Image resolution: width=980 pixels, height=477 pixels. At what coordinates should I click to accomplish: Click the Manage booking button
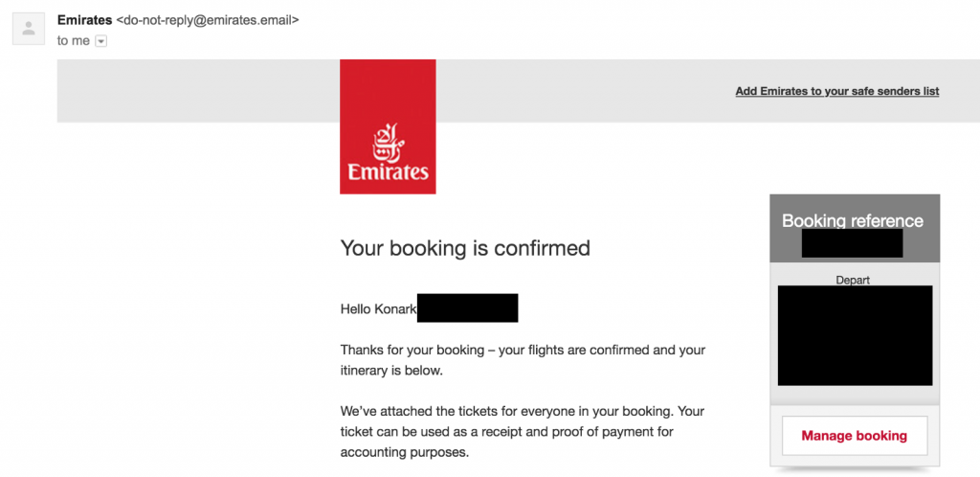[855, 436]
